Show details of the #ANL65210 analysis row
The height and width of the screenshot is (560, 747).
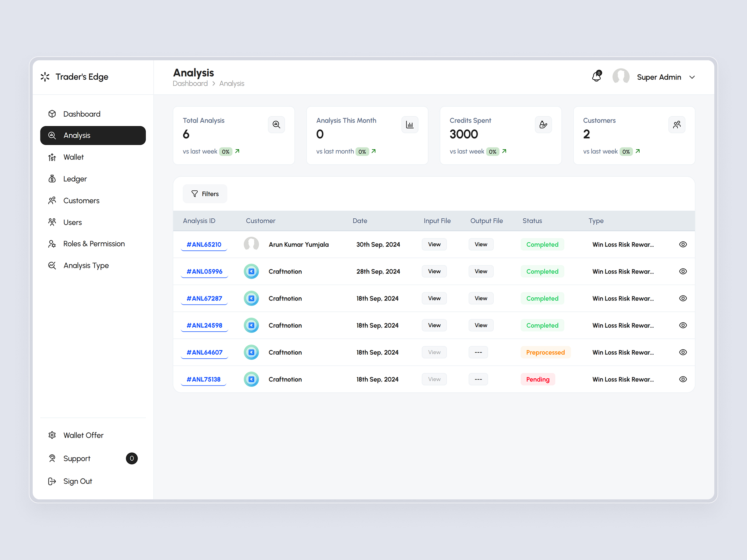pos(683,244)
